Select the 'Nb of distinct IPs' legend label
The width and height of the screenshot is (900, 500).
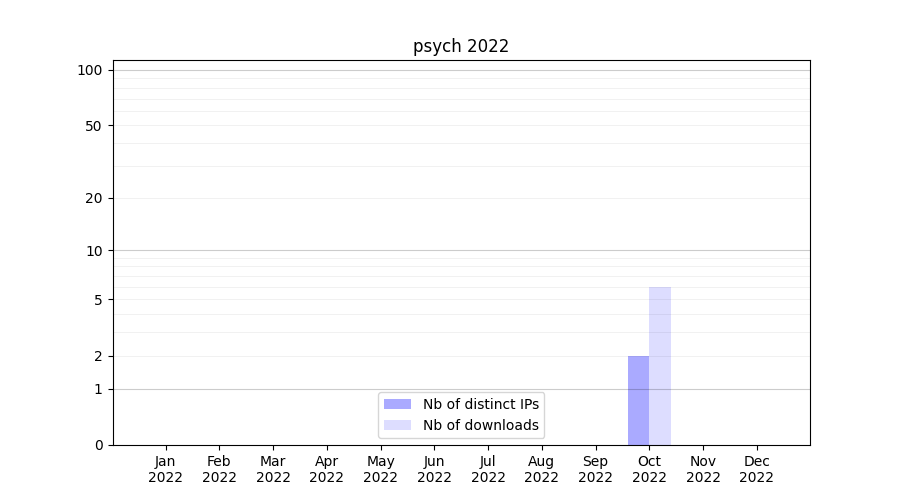(481, 404)
